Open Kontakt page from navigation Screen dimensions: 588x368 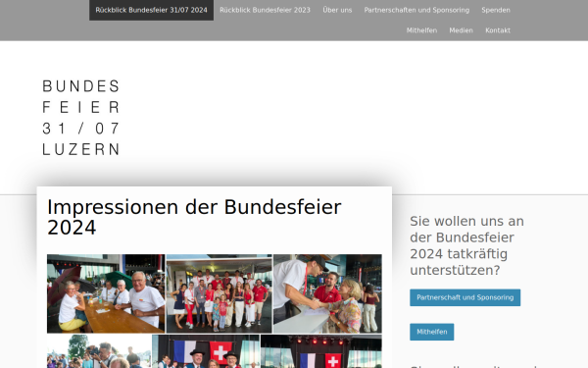tap(498, 30)
